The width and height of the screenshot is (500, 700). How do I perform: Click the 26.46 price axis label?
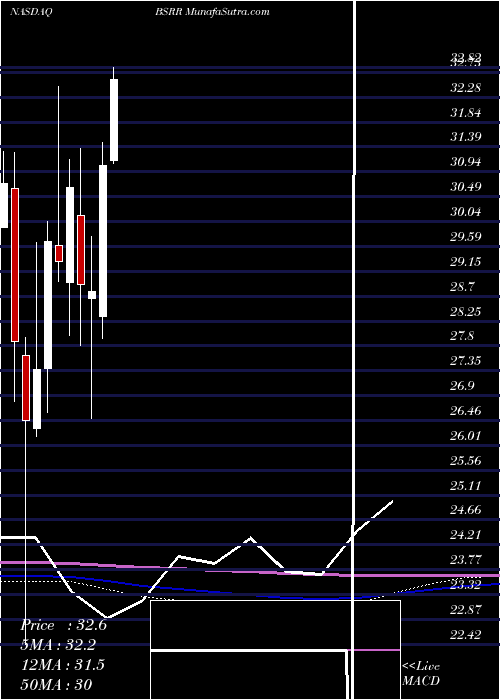tap(465, 411)
